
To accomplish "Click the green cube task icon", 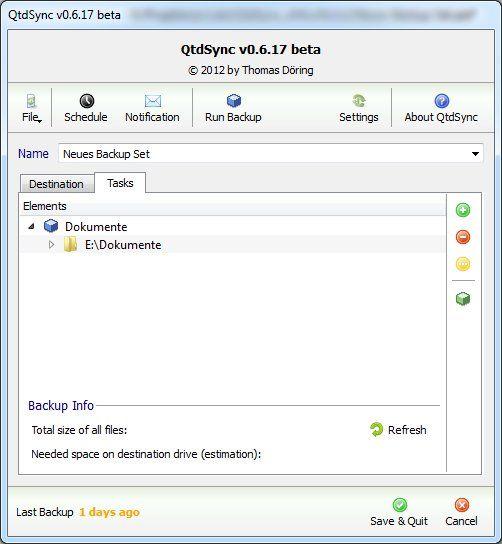I will pos(463,299).
